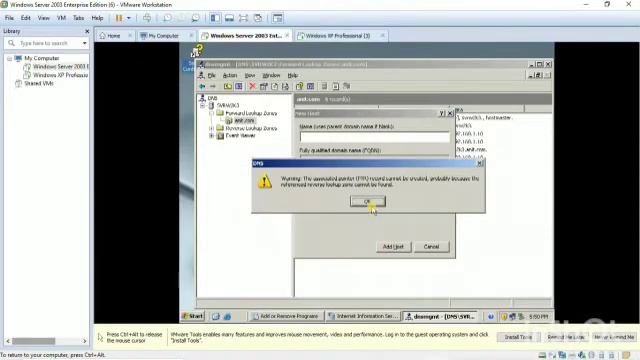Select Reverse Lookup Zones folder
Screen dimensions: 640x360
coord(251,128)
